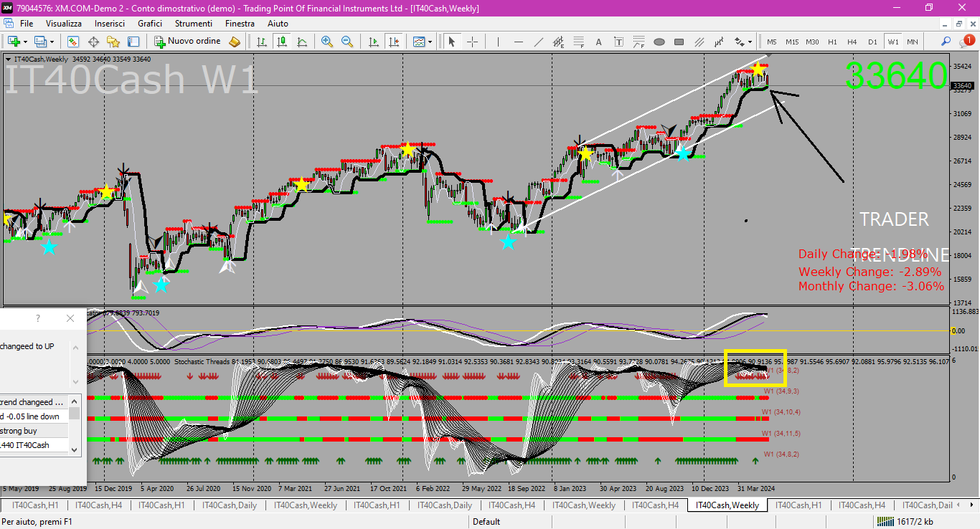Image resolution: width=980 pixels, height=529 pixels.
Task: Expand the templates dropdown arrow
Action: pos(430,42)
